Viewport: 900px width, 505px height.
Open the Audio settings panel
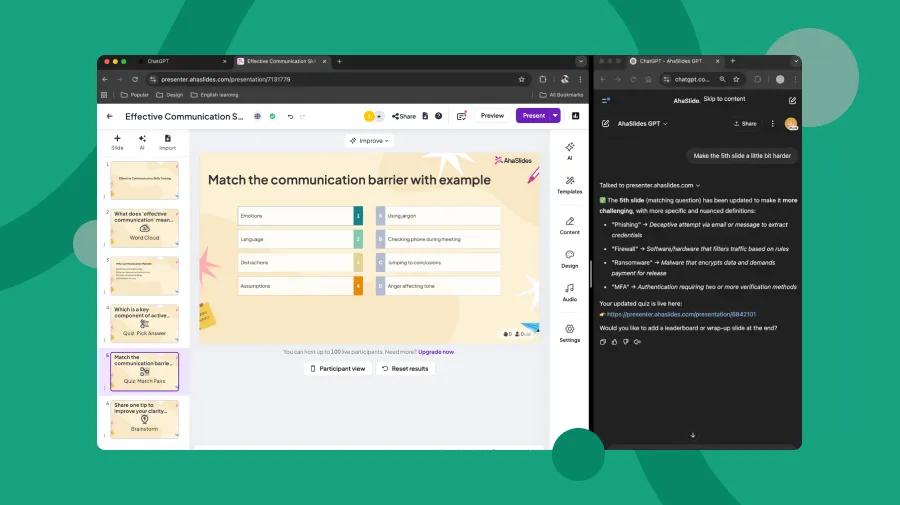coord(569,291)
